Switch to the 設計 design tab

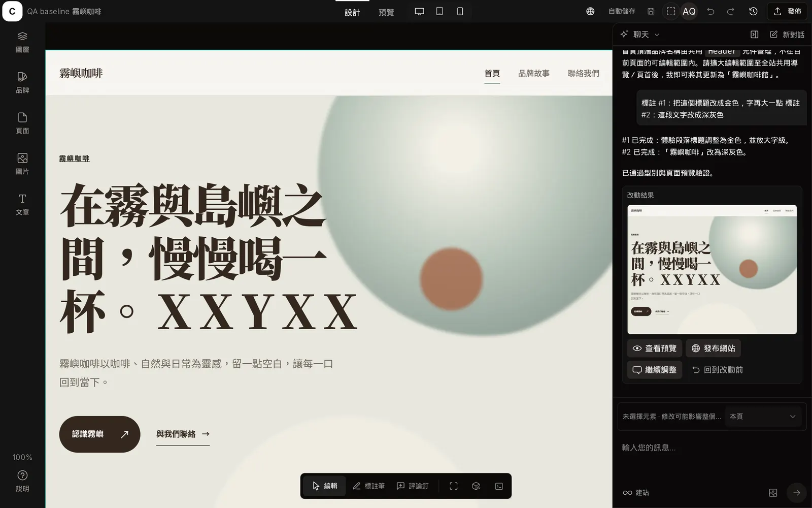tap(352, 12)
